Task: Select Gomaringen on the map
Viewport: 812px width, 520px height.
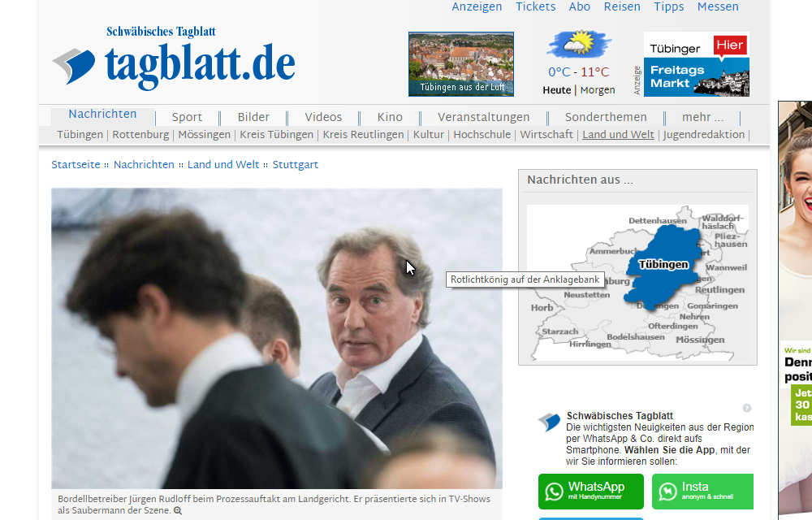Action: 712,306
